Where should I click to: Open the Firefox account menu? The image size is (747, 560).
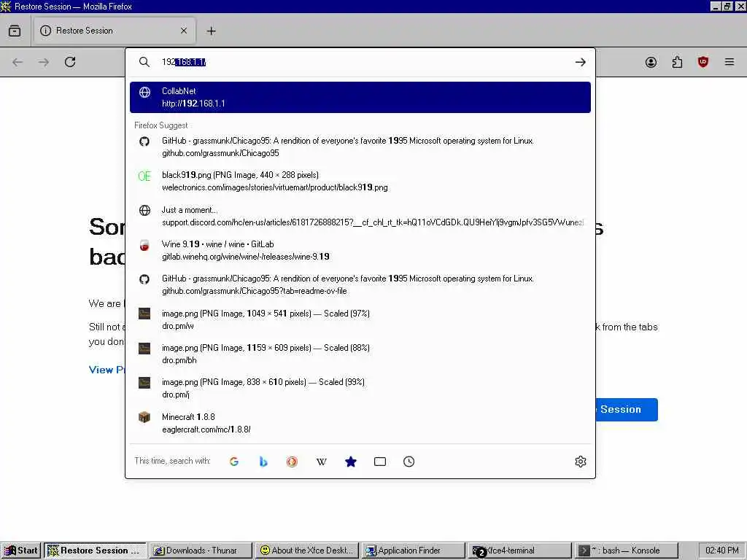651,62
